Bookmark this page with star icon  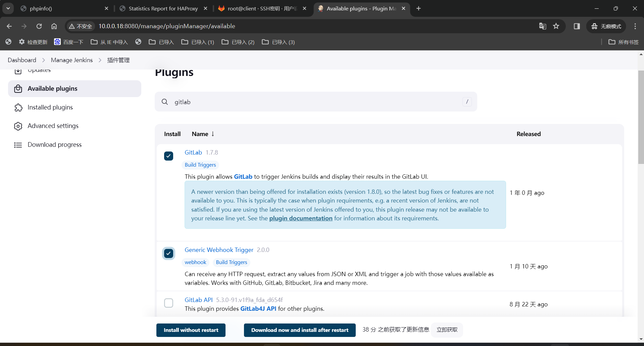(x=556, y=26)
